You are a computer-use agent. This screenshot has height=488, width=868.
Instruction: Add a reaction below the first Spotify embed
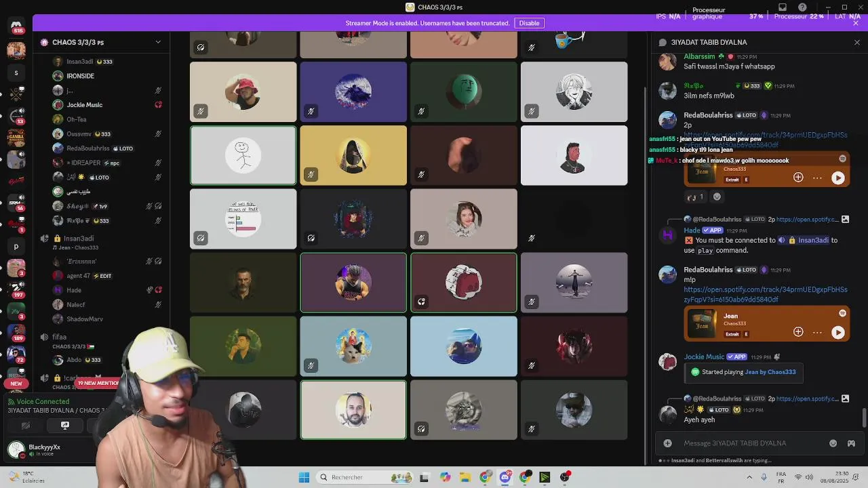(x=717, y=197)
